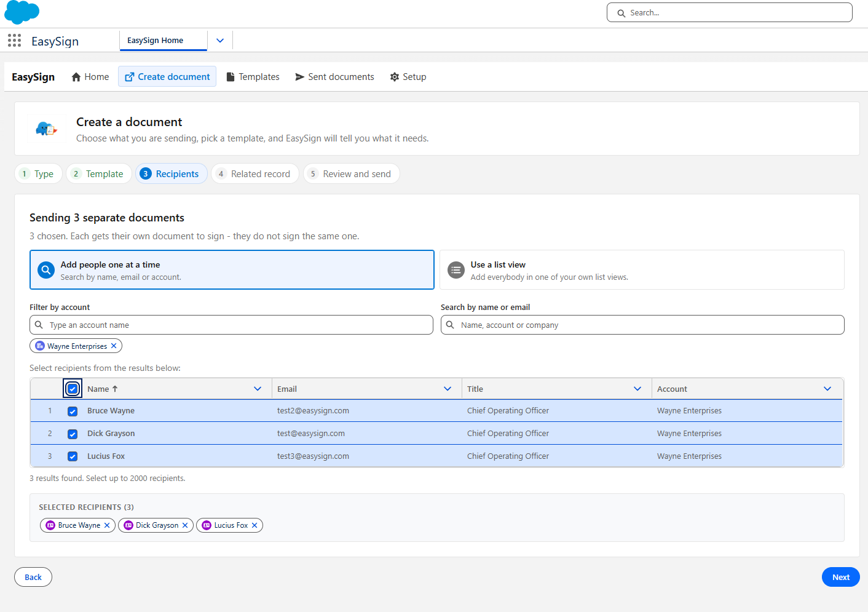Uncheck the Dick Grayson row checkbox

pos(73,434)
